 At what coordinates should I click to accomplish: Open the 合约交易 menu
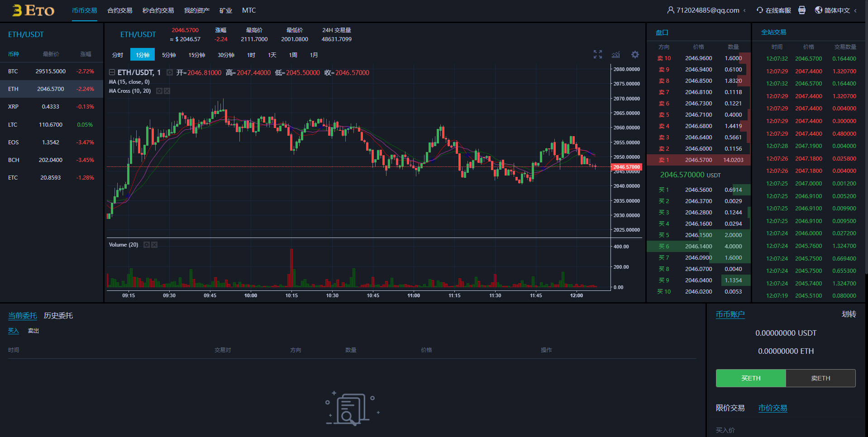[119, 10]
